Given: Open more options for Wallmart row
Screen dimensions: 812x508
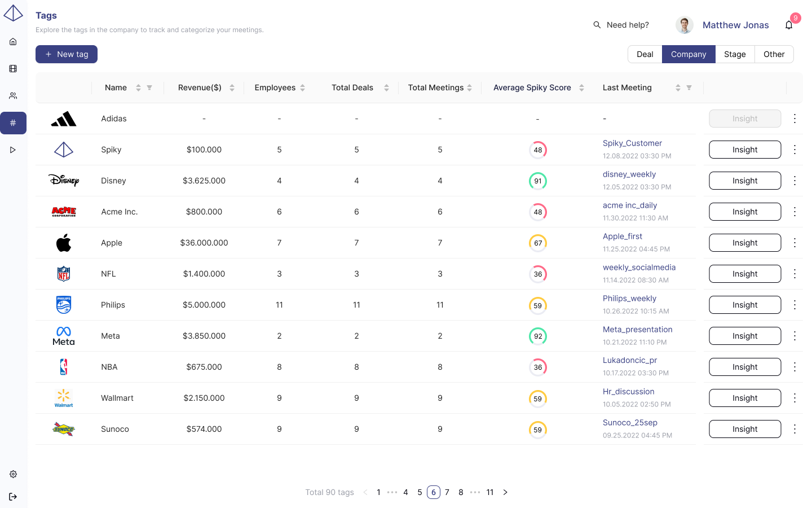Looking at the screenshot, I should 795,398.
